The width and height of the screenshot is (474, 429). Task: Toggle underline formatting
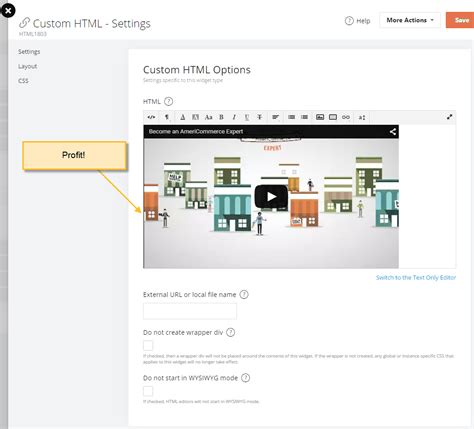click(247, 117)
